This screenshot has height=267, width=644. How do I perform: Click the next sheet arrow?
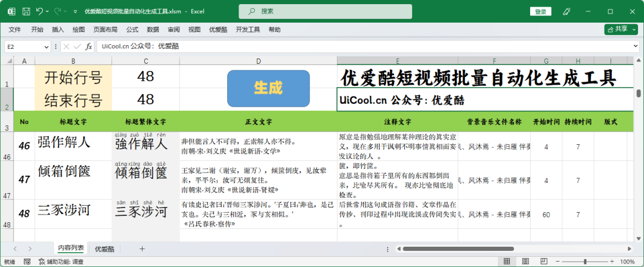point(30,249)
